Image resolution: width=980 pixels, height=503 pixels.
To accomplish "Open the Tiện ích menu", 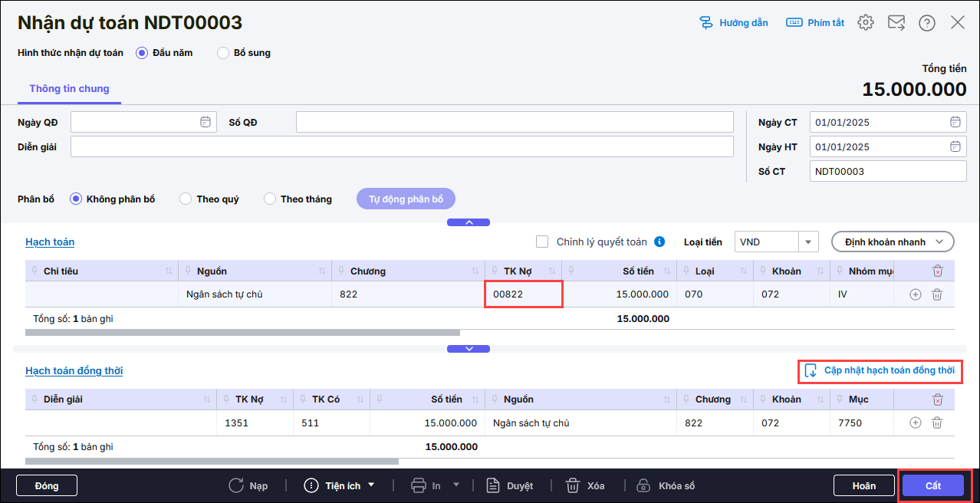I will coord(340,485).
